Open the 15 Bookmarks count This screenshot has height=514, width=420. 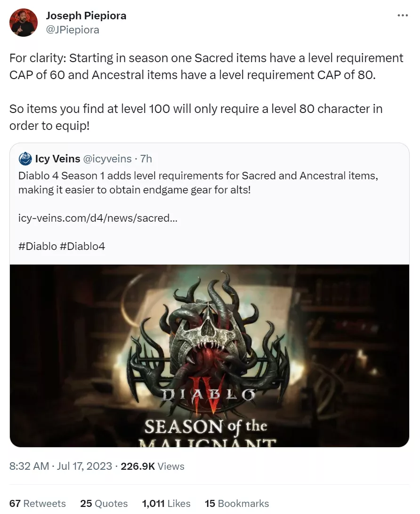[x=237, y=504]
